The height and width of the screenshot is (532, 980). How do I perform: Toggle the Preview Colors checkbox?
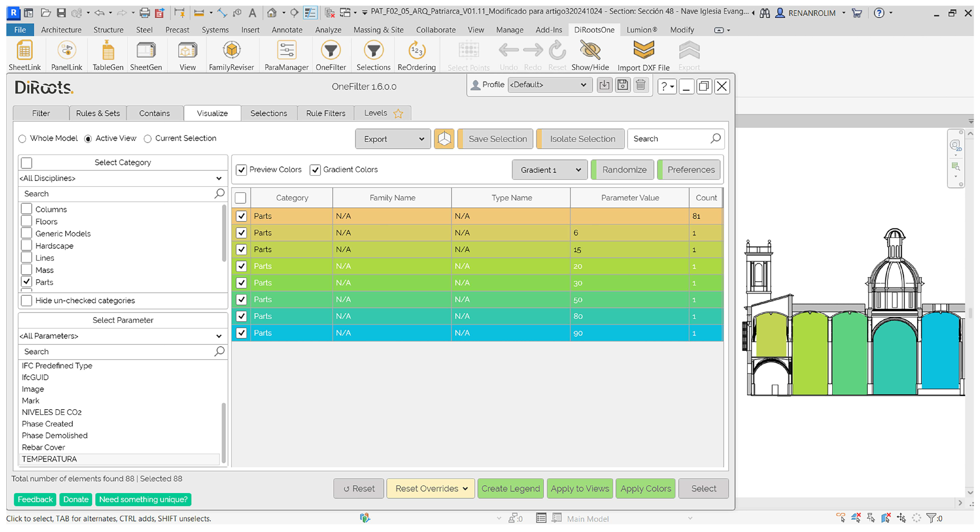241,170
